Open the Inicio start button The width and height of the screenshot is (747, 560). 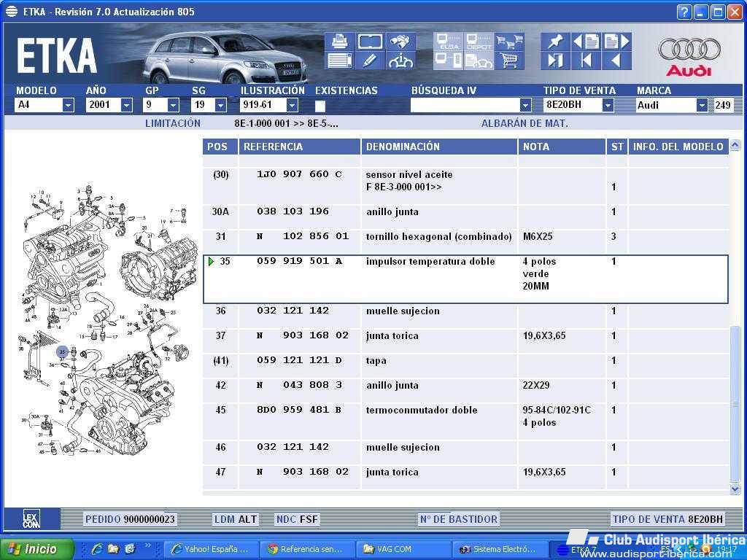(x=37, y=549)
